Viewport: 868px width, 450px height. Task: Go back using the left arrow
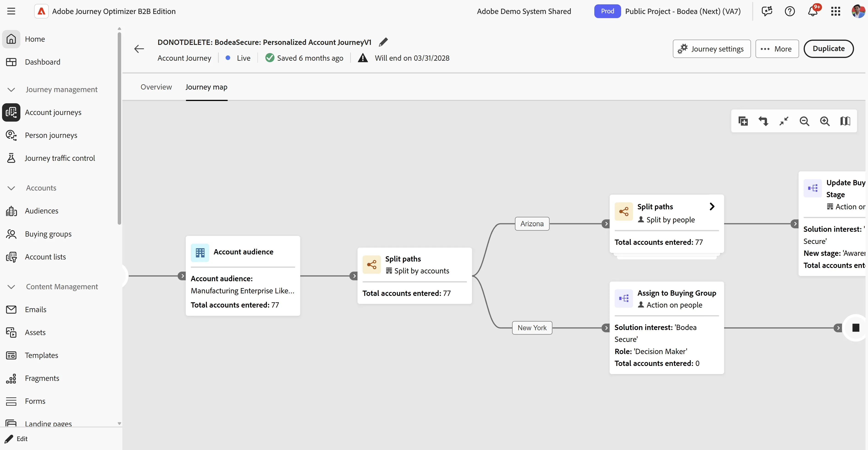point(139,49)
